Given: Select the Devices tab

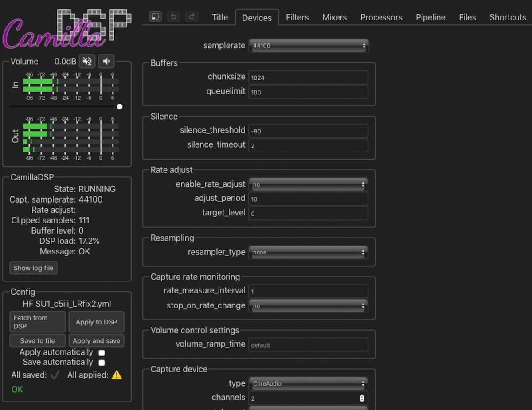Looking at the screenshot, I should 257,18.
